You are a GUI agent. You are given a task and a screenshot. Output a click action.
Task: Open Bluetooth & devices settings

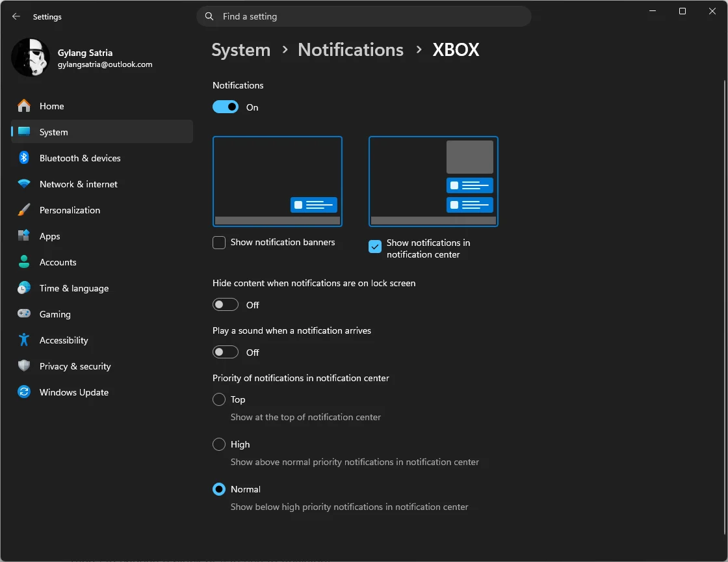(102, 158)
